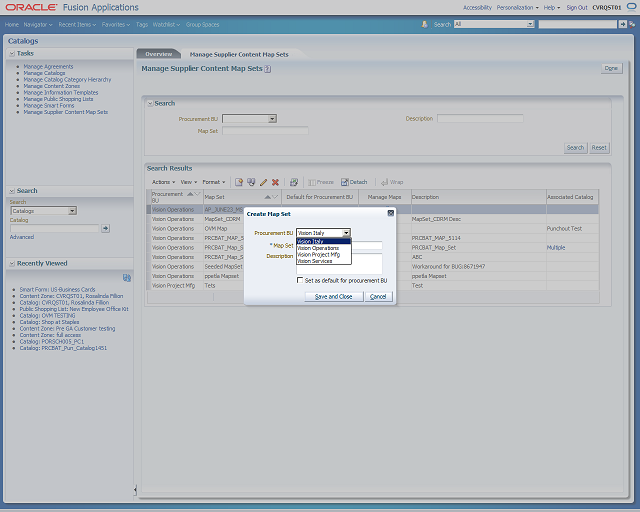Switch to the Overview tab
Viewport: 640px width, 512px height.
coord(159,54)
